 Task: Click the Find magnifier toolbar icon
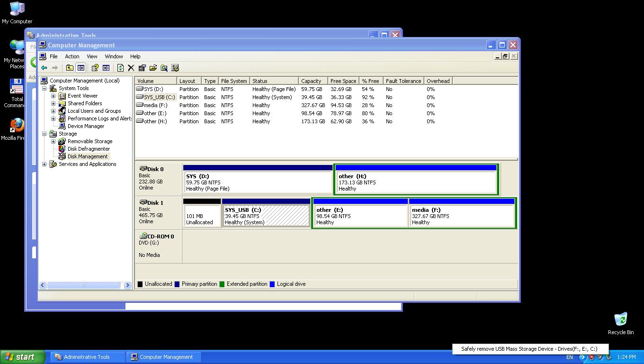pyautogui.click(x=164, y=68)
